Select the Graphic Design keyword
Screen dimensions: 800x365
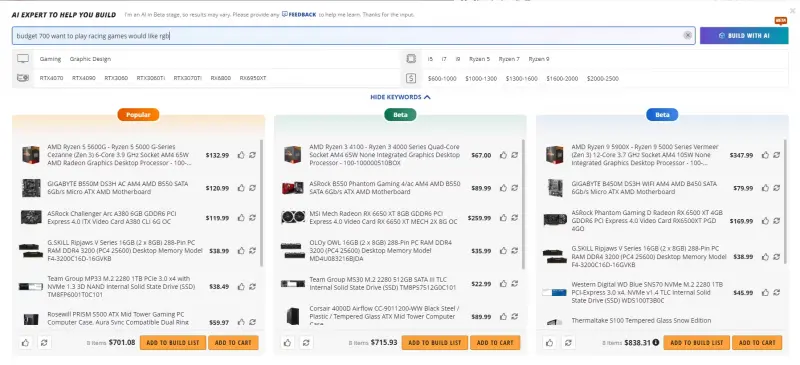[90, 59]
